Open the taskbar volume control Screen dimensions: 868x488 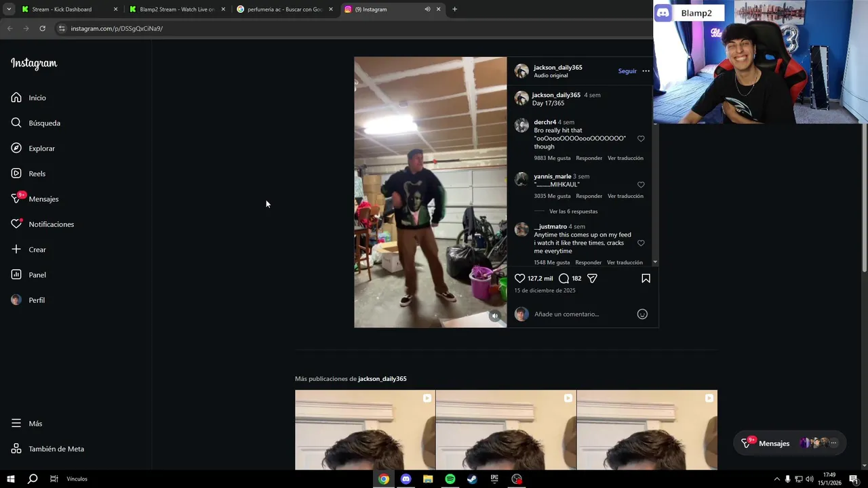coord(810,479)
